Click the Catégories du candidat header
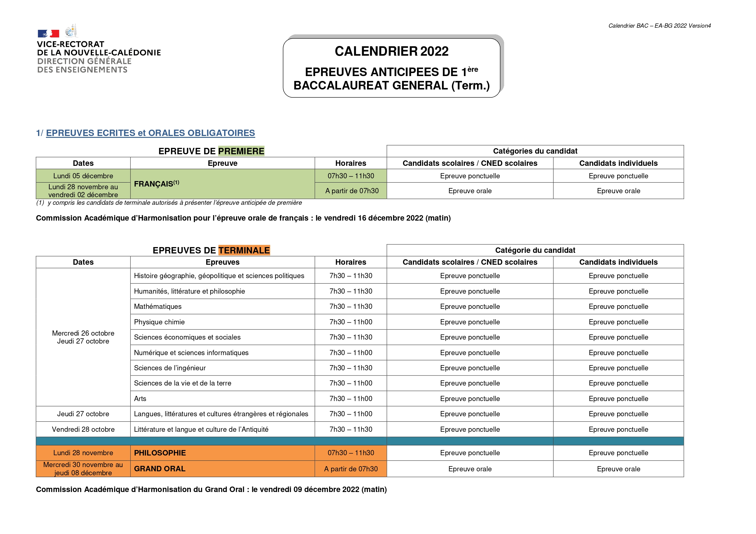 535,151
